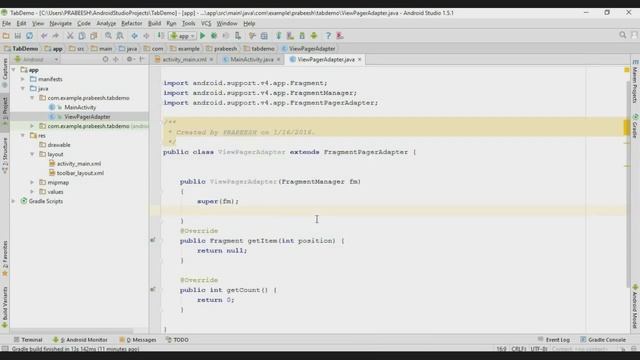Expand the Gradle Scripts node
Viewport: 640px width, 360px height.
pyautogui.click(x=14, y=201)
